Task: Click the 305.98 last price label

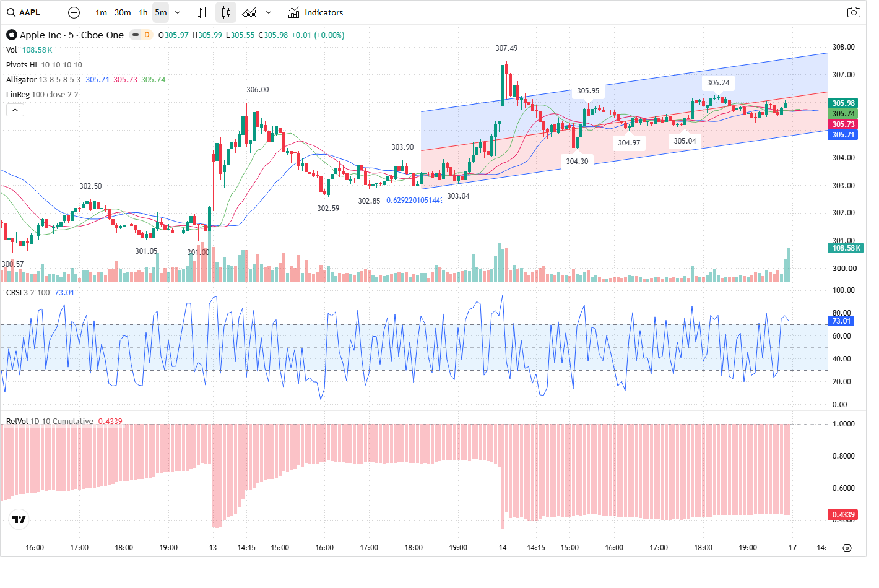Action: [843, 103]
